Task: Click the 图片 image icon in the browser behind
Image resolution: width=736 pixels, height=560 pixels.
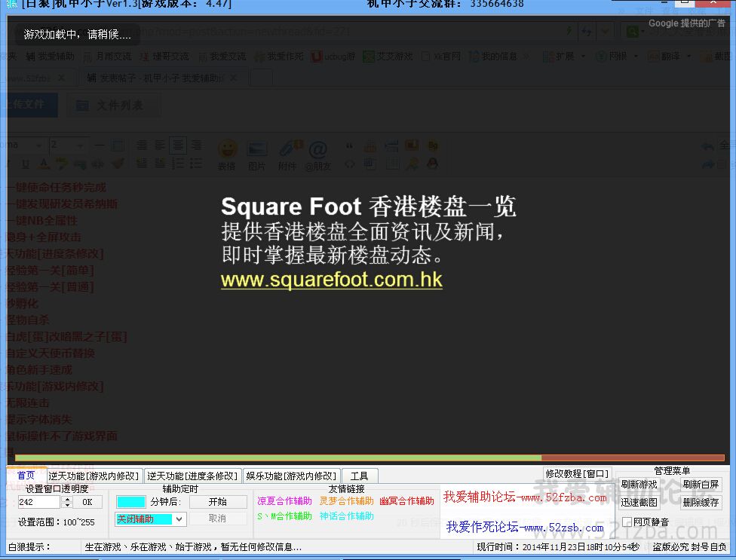Action: click(256, 155)
